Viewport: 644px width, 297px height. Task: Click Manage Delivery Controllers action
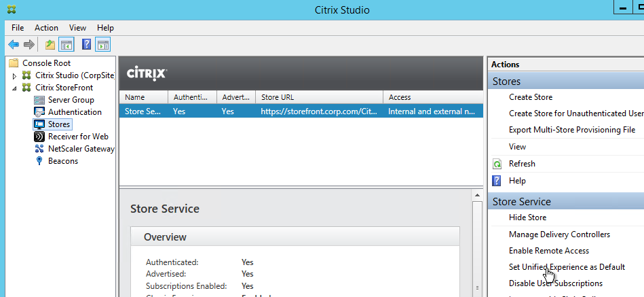click(559, 234)
